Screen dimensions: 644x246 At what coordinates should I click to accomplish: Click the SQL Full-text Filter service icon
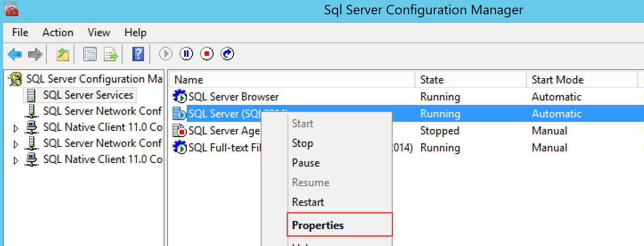pos(180,147)
